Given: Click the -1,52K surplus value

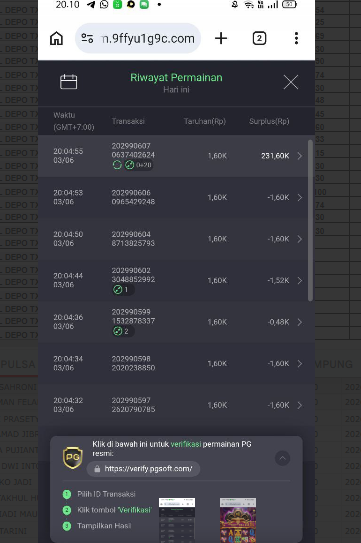Looking at the screenshot, I should [278, 281].
